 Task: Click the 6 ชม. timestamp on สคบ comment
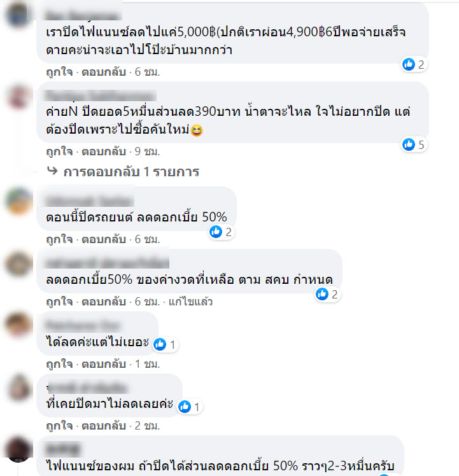[x=147, y=302]
